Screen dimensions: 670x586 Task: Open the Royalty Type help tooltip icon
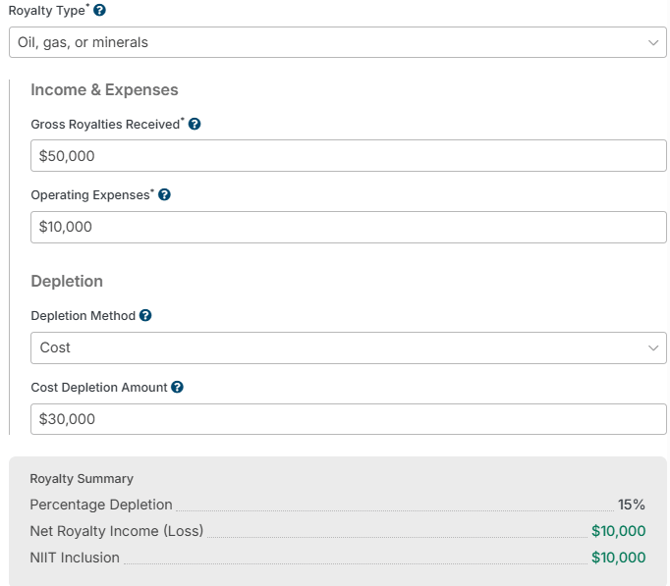click(100, 10)
